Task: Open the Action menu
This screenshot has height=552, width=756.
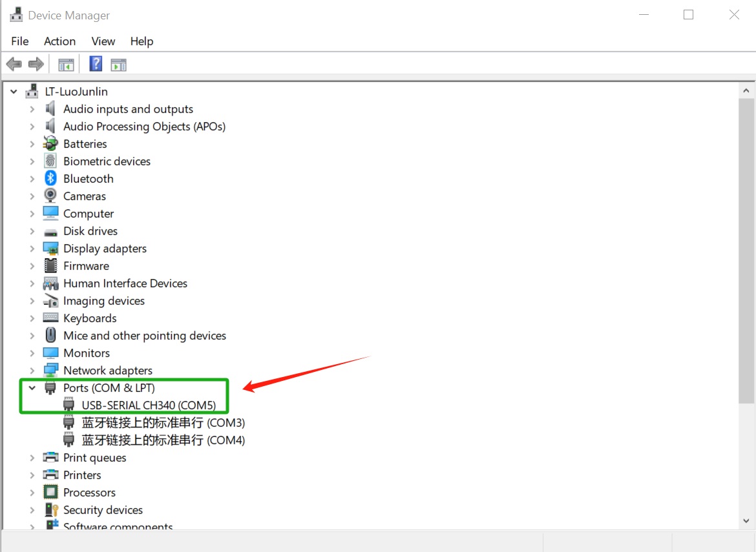Action: pyautogui.click(x=59, y=41)
